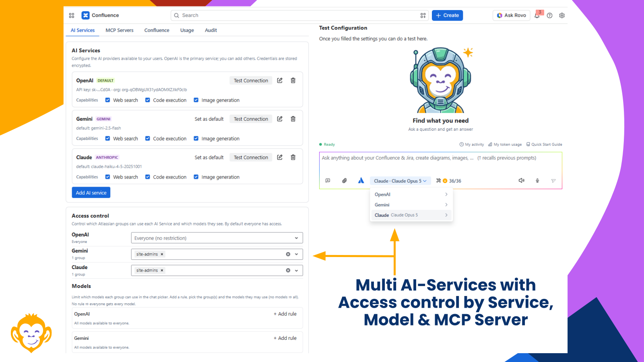Click the send arrow icon in chat
The height and width of the screenshot is (362, 644).
(553, 181)
